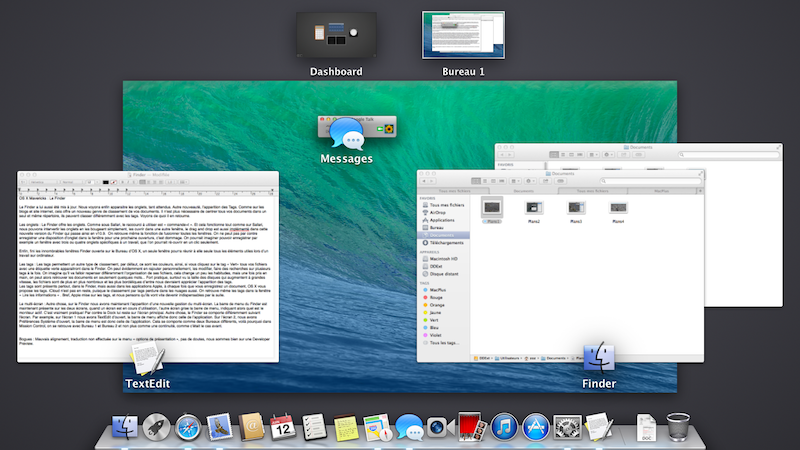The height and width of the screenshot is (450, 800).
Task: Select the TextEdit document window
Action: tap(148, 267)
